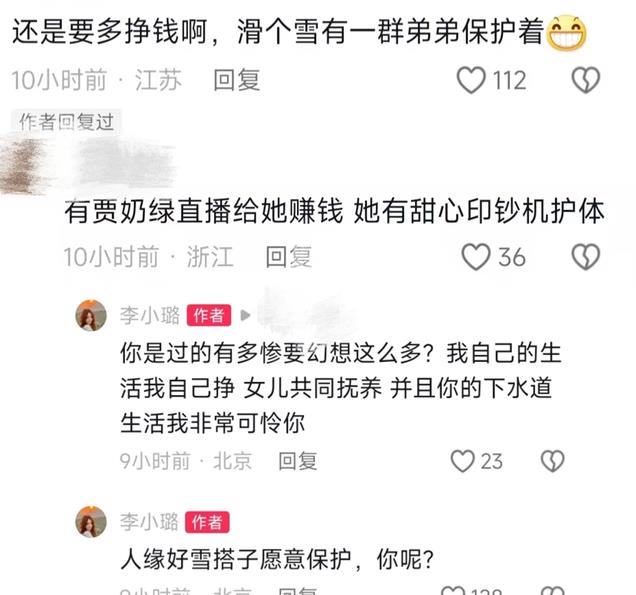This screenshot has width=636, height=595.
Task: Open 李小璐 username on first reply
Action: point(150,315)
